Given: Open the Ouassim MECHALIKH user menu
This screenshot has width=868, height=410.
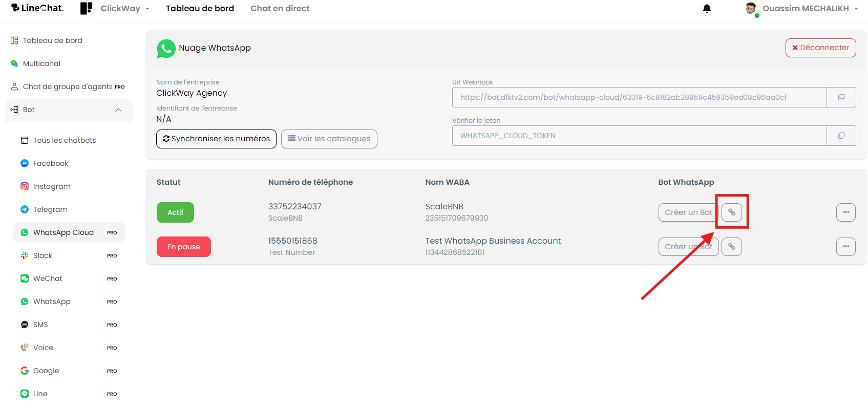Looking at the screenshot, I should pyautogui.click(x=810, y=8).
